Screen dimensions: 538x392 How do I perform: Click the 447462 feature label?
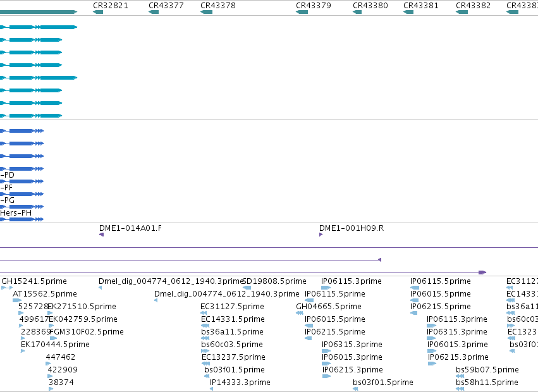point(61,357)
